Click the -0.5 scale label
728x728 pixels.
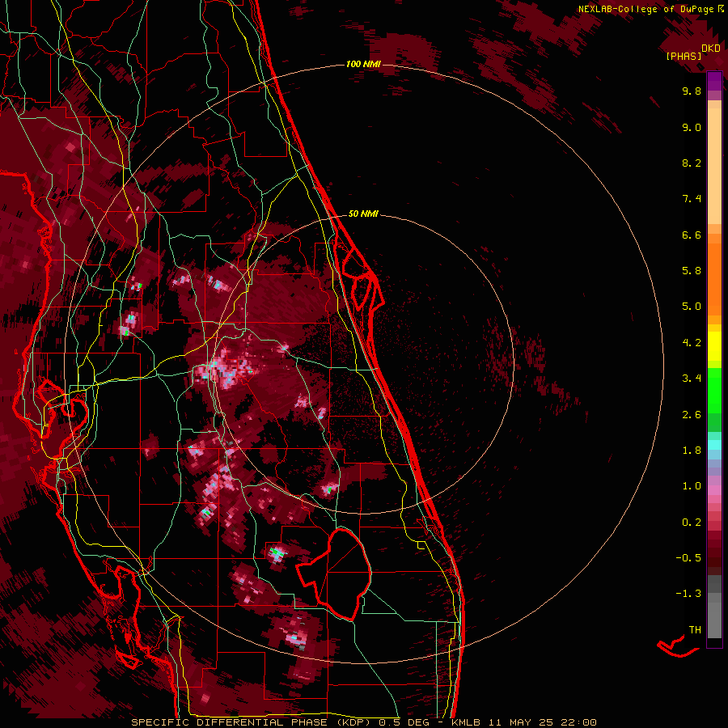pyautogui.click(x=688, y=557)
